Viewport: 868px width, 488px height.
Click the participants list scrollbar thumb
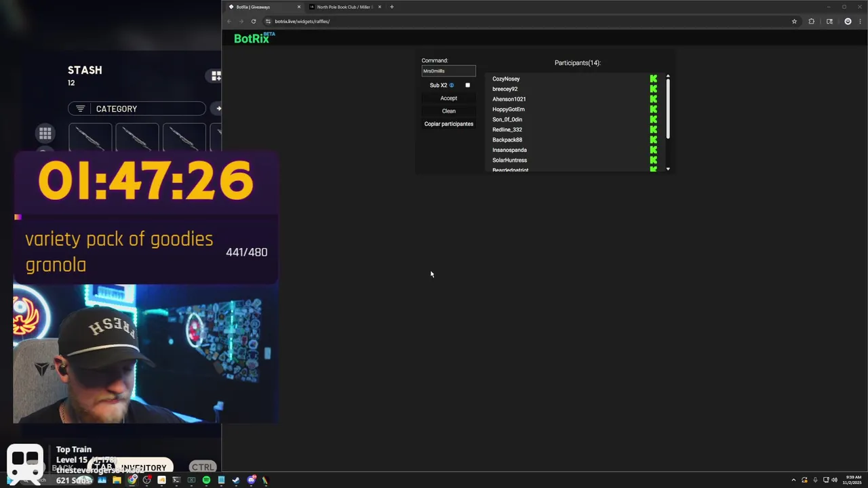tap(668, 108)
